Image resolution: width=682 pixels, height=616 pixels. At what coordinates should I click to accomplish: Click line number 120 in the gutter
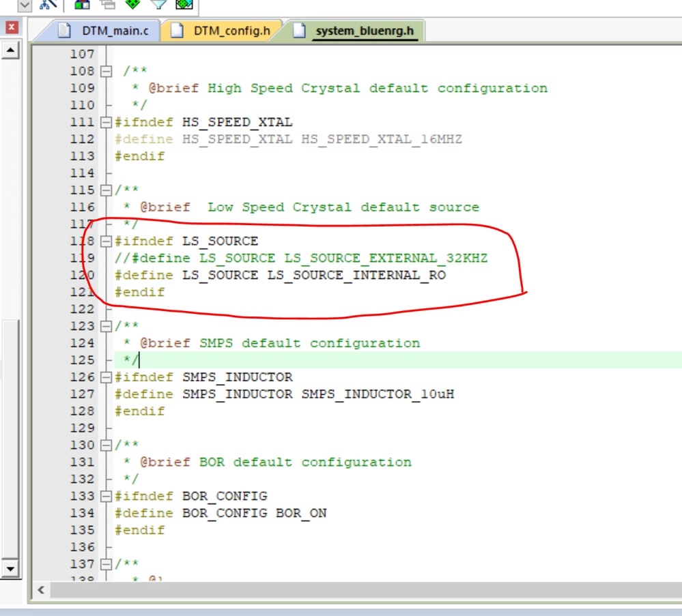coord(82,276)
